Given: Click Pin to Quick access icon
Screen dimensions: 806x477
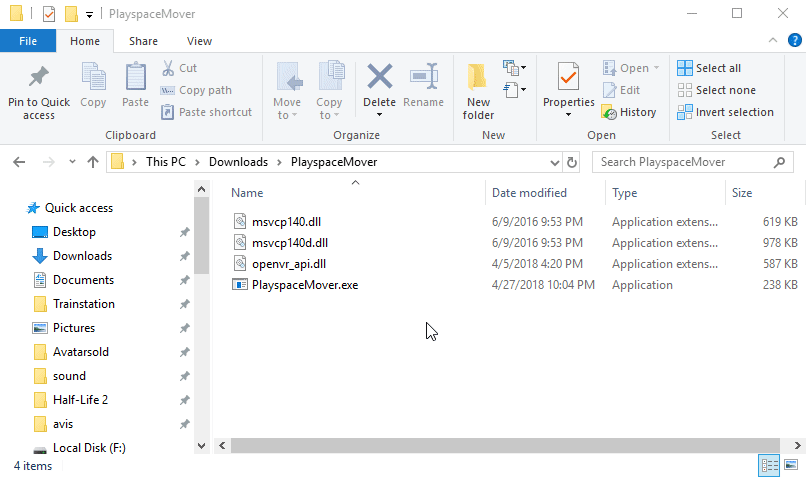Looking at the screenshot, I should [x=39, y=78].
